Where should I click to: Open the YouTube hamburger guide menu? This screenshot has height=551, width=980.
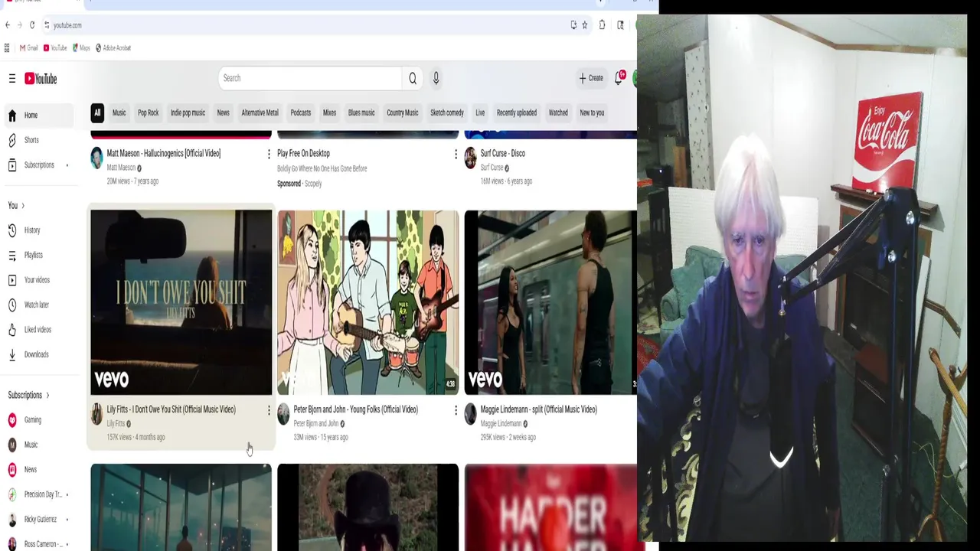pyautogui.click(x=12, y=78)
